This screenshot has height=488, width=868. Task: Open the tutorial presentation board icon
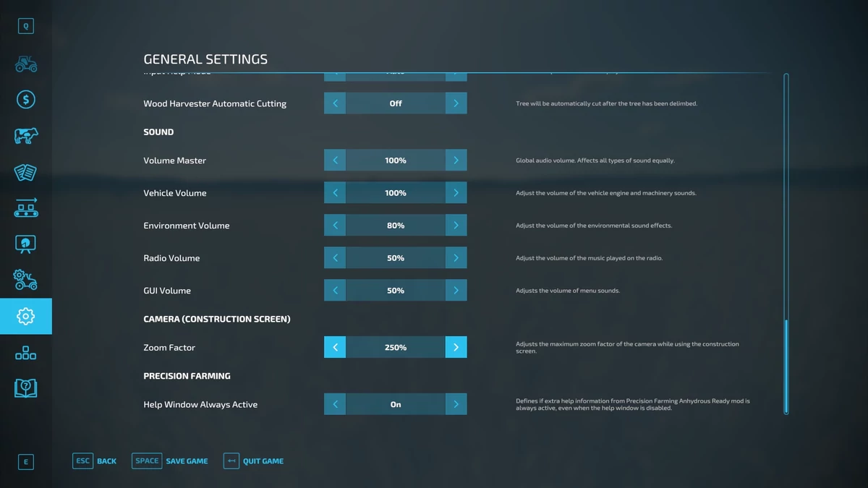click(26, 244)
